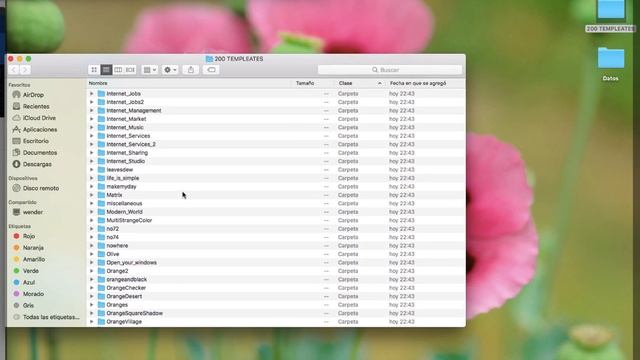The width and height of the screenshot is (640, 360).
Task: Go back in Finder history
Action: tap(14, 70)
